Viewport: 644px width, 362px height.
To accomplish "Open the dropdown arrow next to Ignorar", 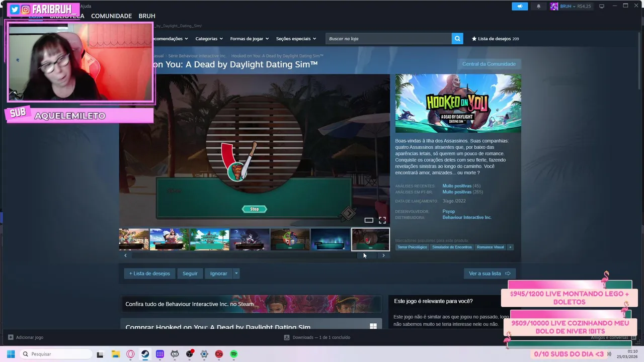I will coord(236,274).
